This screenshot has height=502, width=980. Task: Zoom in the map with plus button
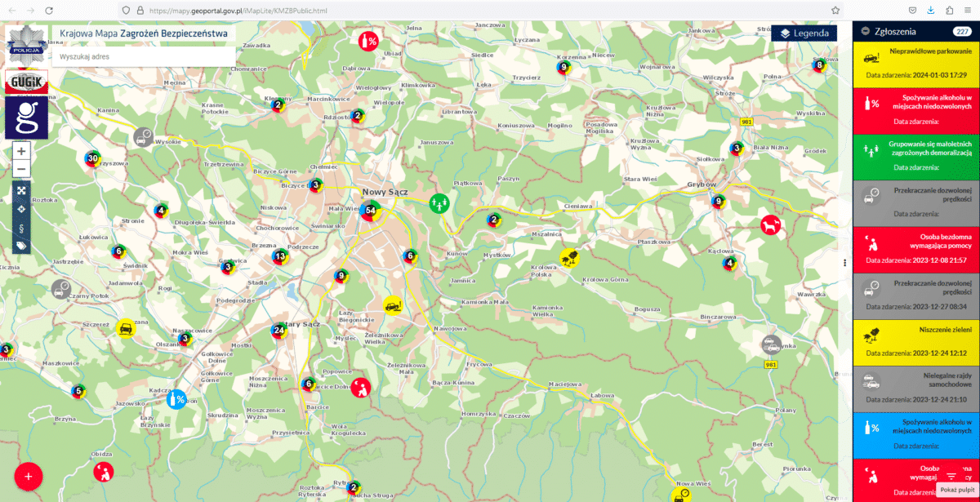point(22,151)
